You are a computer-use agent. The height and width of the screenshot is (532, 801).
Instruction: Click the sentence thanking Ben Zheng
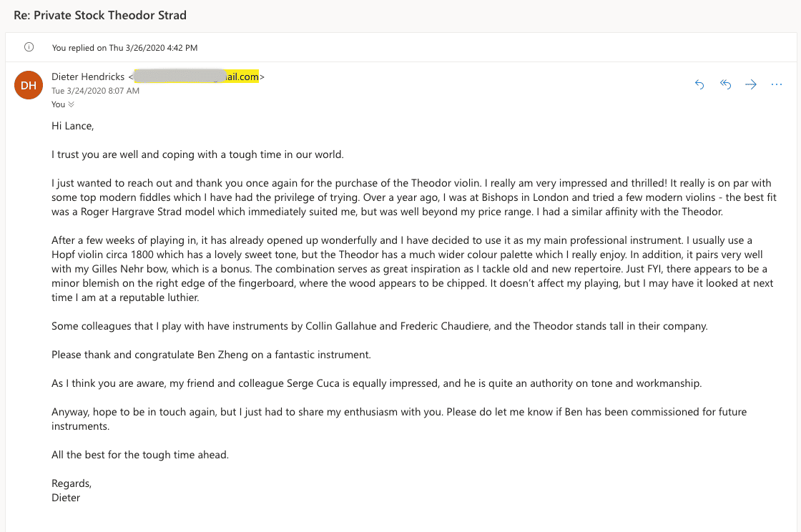(x=211, y=355)
